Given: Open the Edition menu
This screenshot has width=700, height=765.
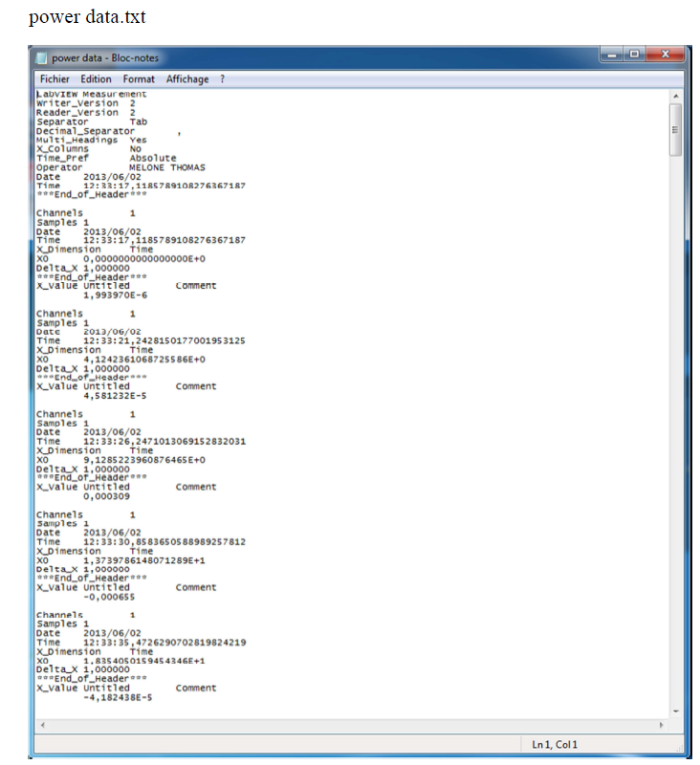Looking at the screenshot, I should (x=96, y=79).
